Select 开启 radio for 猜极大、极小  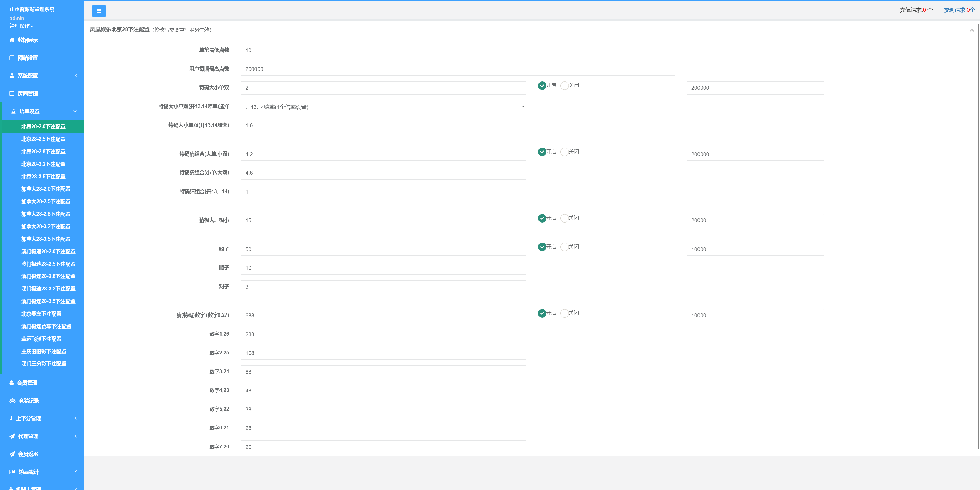point(542,218)
